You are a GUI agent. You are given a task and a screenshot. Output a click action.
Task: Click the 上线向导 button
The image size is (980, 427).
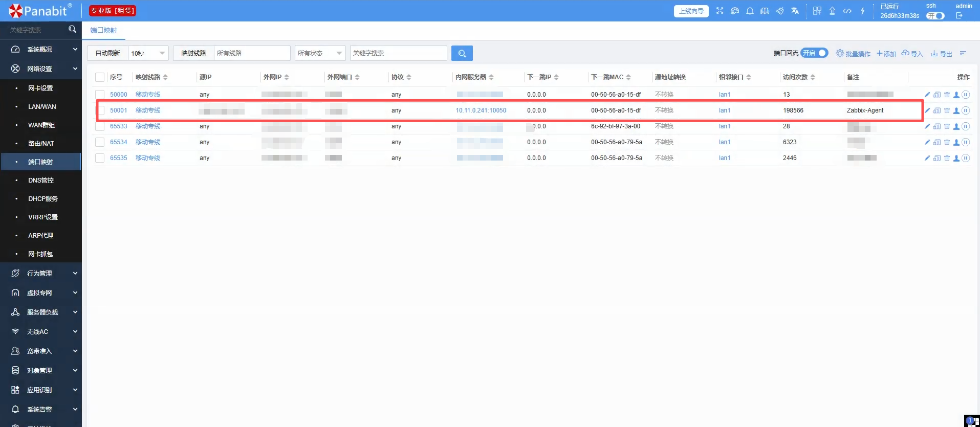click(x=691, y=11)
